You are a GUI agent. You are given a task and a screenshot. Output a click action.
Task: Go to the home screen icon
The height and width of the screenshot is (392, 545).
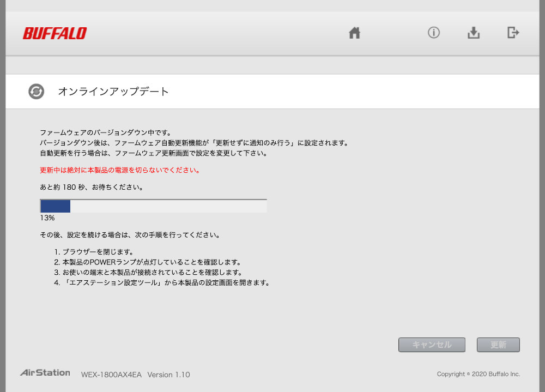[x=355, y=33]
